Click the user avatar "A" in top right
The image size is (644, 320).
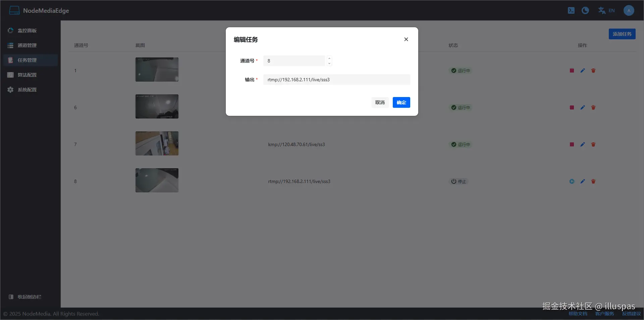629,10
